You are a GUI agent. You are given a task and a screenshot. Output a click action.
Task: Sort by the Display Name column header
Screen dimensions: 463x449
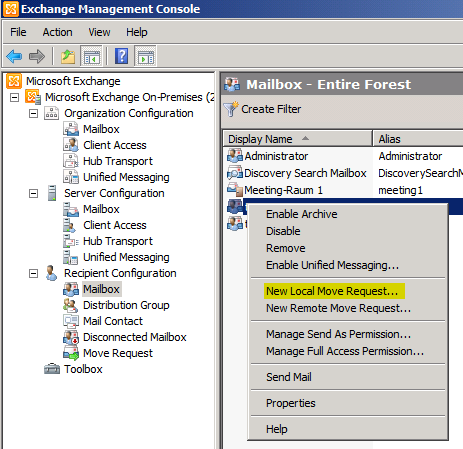point(297,139)
